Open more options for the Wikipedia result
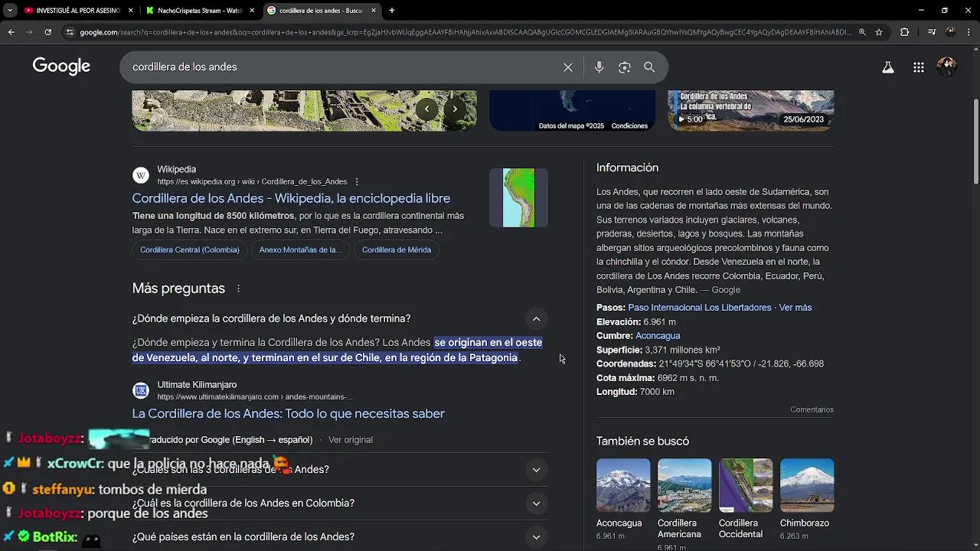The width and height of the screenshot is (980, 551). [357, 181]
